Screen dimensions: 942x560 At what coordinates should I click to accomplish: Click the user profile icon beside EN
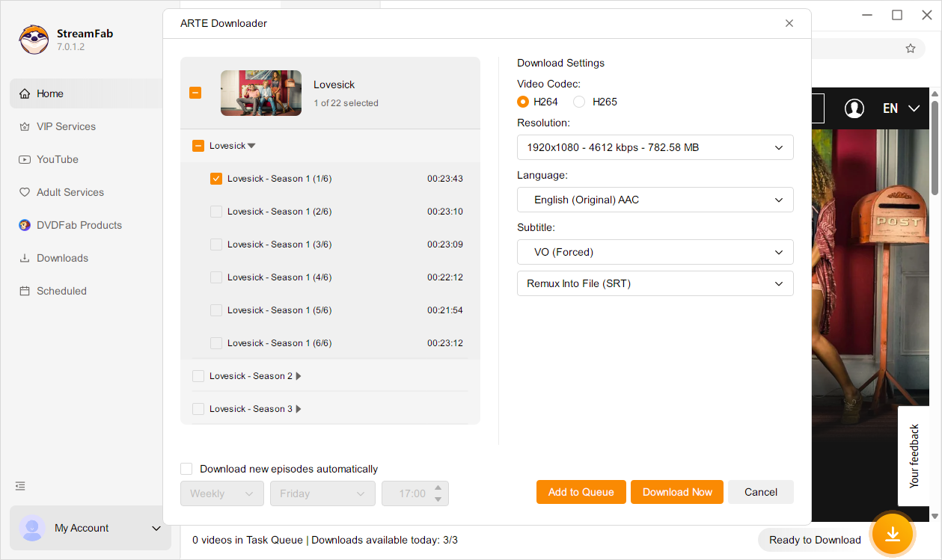(854, 108)
